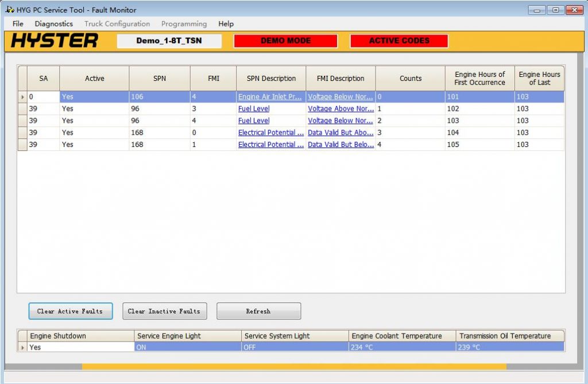Open Electrical Potential link in FMI 1 row
The image size is (588, 384).
coord(271,145)
